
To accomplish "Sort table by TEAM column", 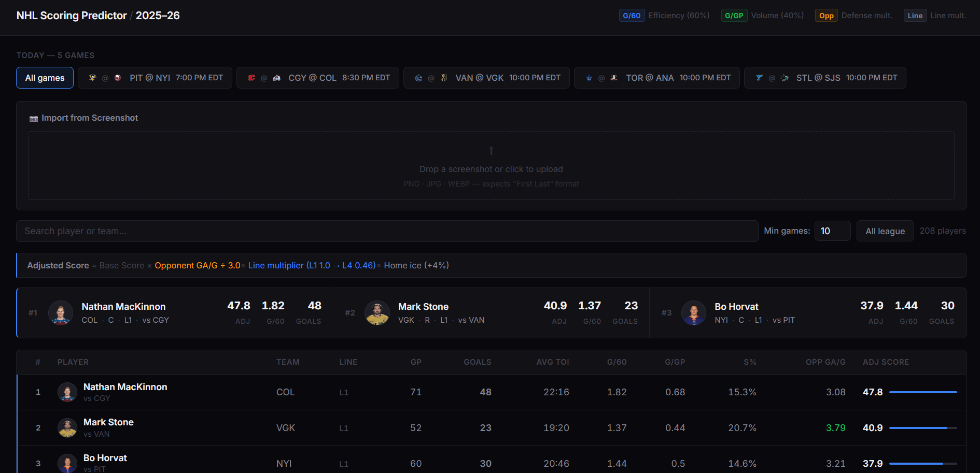I will click(x=288, y=362).
